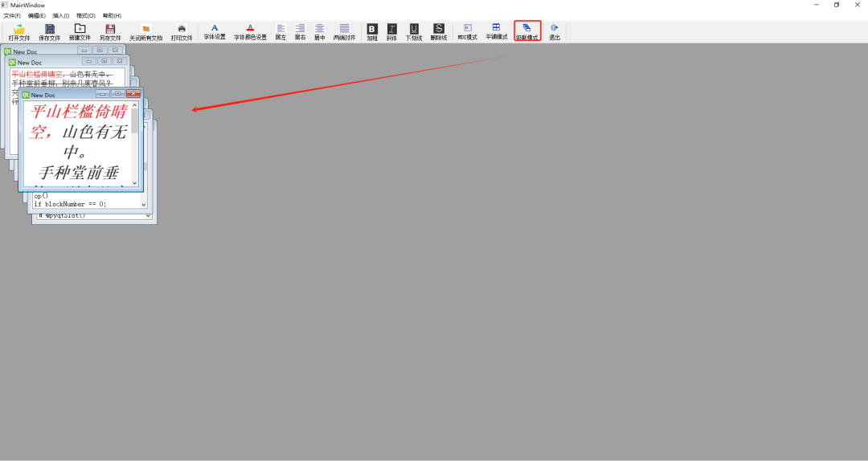Image resolution: width=868 pixels, height=461 pixels.
Task: Open the 插入(I) menu
Action: (x=61, y=15)
